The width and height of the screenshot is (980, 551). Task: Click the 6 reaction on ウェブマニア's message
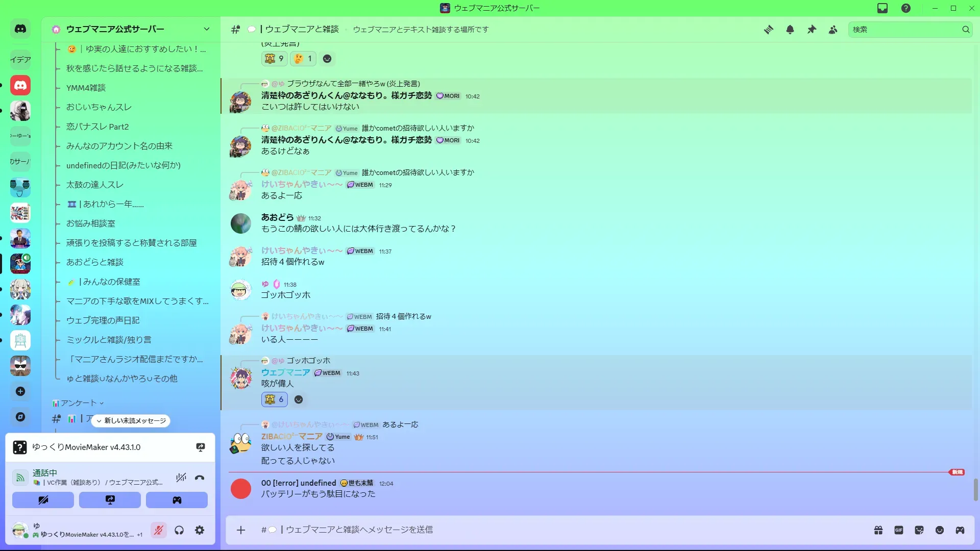click(x=275, y=399)
